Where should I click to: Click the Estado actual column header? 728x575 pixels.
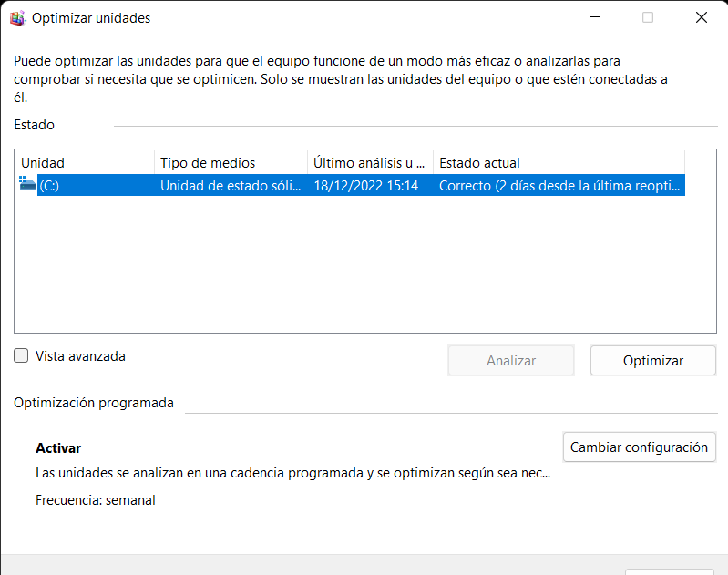559,162
